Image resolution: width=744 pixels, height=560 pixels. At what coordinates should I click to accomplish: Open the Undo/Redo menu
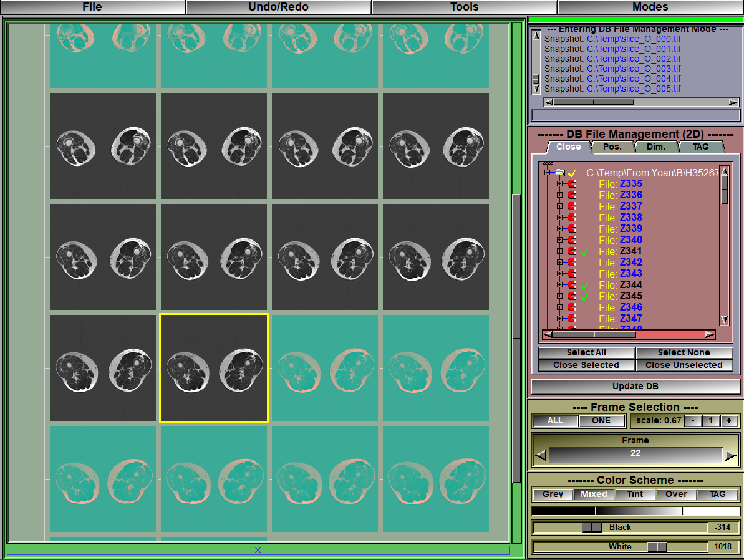pos(278,7)
